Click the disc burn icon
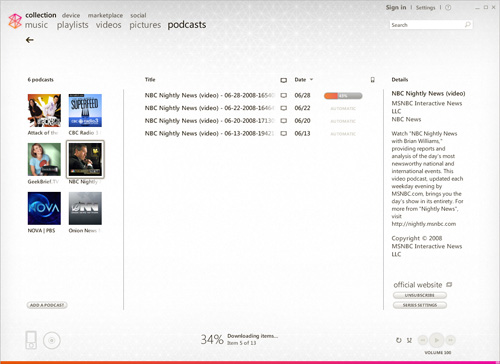Screen dimensions: 500x364 (52, 340)
